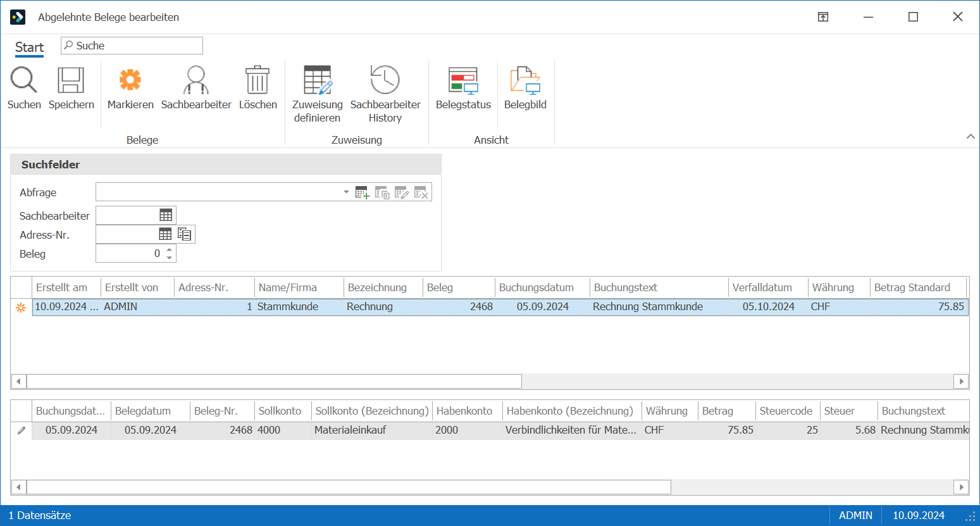Image resolution: width=980 pixels, height=526 pixels.
Task: Increase the Beleg number with up arrow
Action: (x=169, y=250)
